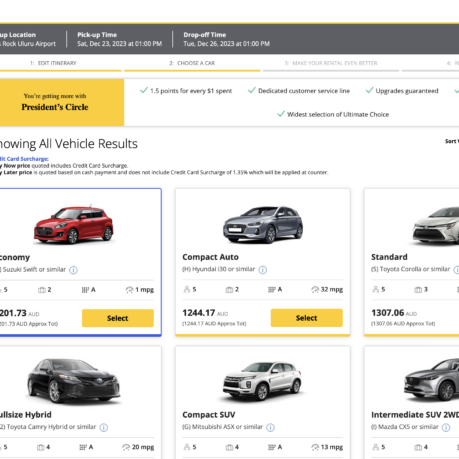Click luggage icon on Fullsize Hybrid card
This screenshot has width=459, height=459.
pyautogui.click(x=40, y=447)
